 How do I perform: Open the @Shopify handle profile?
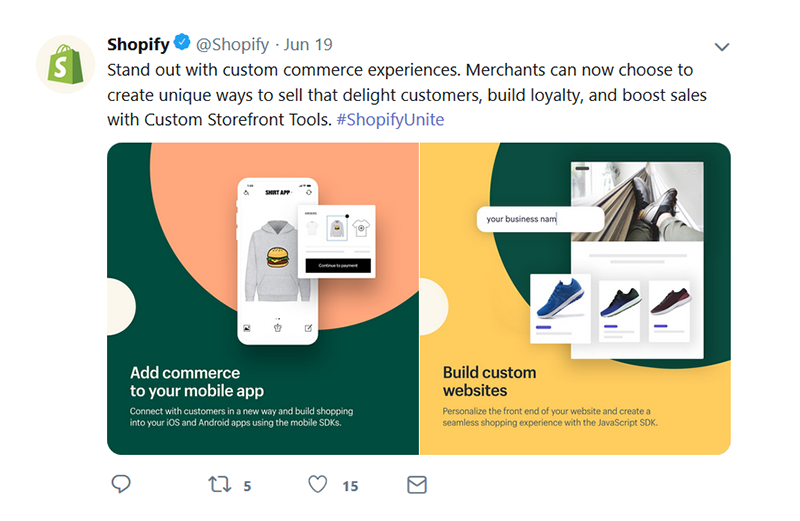[232, 45]
